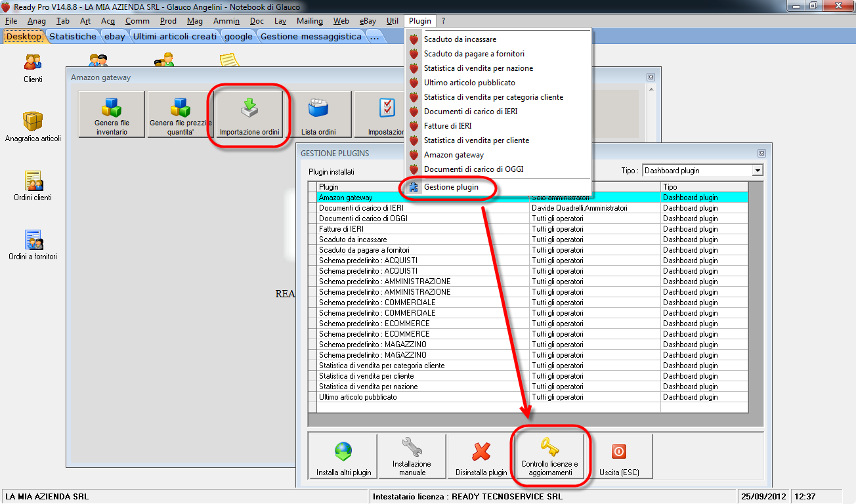Click Controllo licenze e aggiornamenti key button
This screenshot has width=856, height=504.
550,456
